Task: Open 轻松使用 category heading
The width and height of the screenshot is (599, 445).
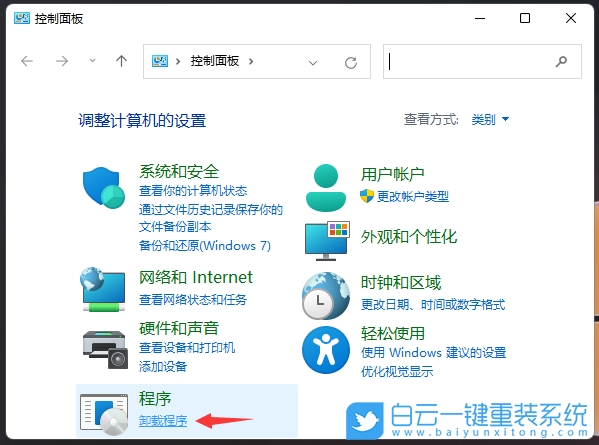Action: (x=392, y=333)
